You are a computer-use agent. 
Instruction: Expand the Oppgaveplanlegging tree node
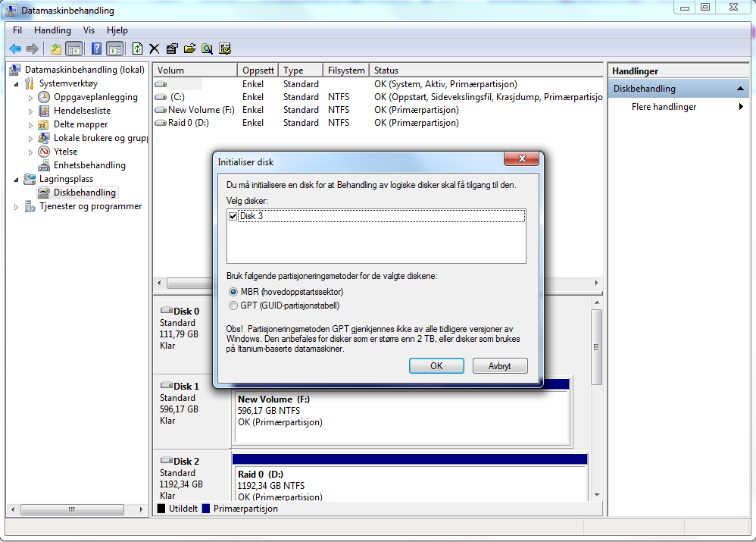[31, 98]
